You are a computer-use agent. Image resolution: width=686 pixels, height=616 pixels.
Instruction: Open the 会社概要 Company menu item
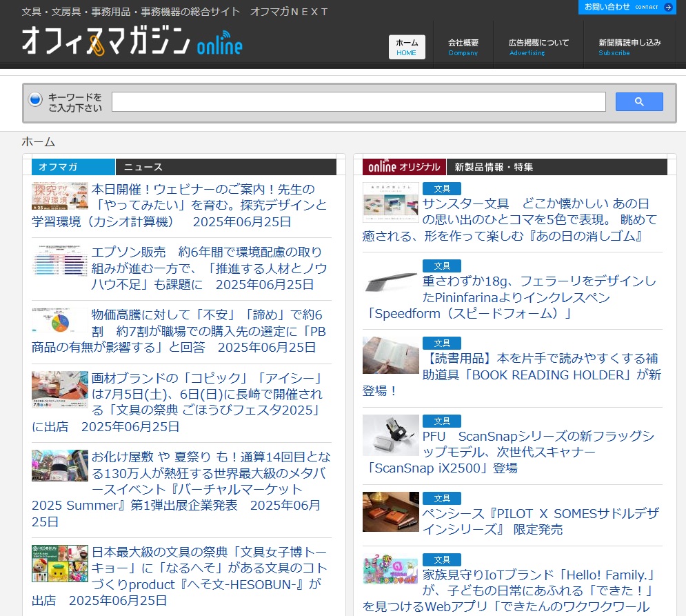pyautogui.click(x=463, y=48)
